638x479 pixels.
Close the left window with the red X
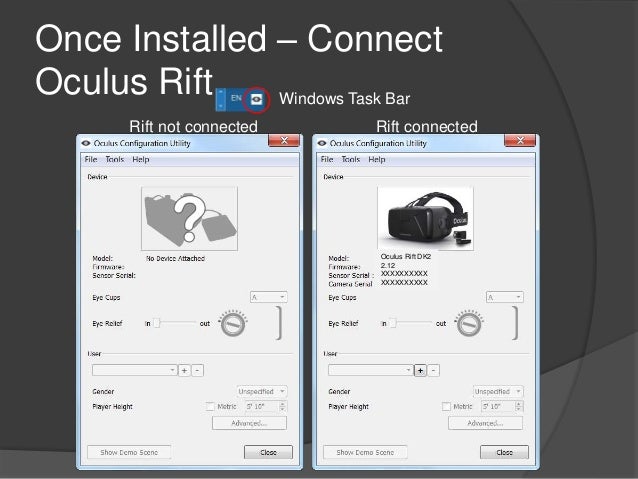click(284, 141)
